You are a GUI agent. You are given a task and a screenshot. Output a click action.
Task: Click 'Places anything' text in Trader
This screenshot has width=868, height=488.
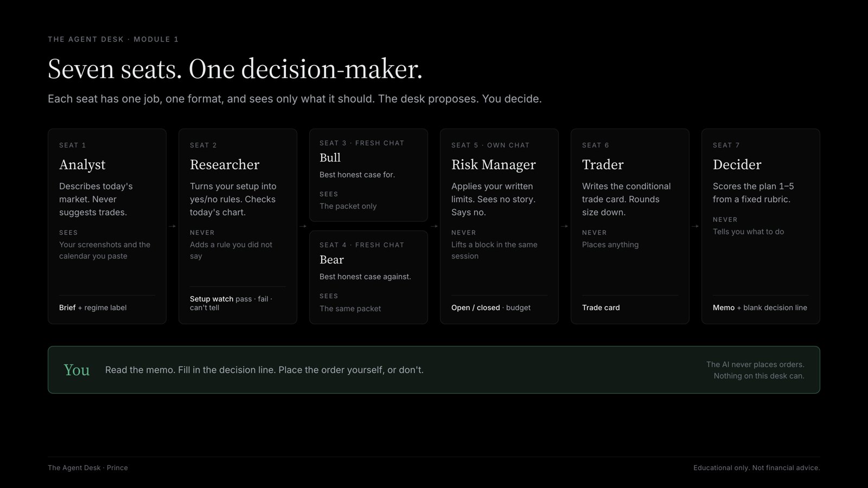coord(610,245)
